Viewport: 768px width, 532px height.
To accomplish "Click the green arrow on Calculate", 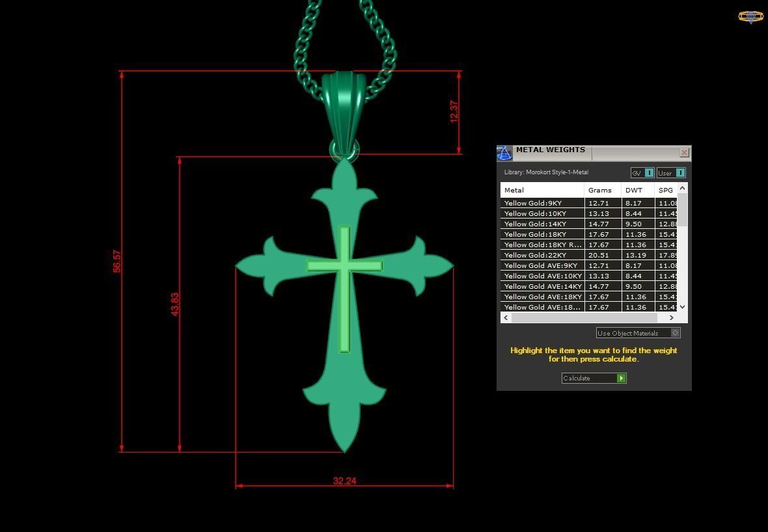I will pos(622,378).
